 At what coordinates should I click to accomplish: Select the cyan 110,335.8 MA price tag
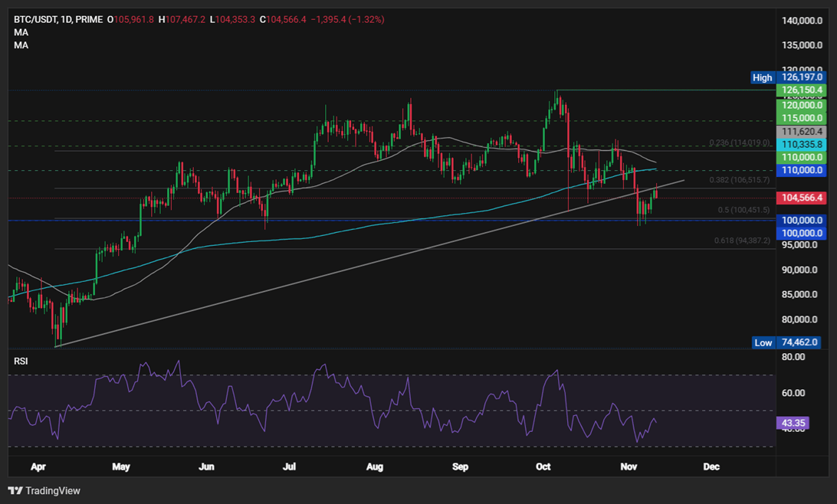pos(801,144)
